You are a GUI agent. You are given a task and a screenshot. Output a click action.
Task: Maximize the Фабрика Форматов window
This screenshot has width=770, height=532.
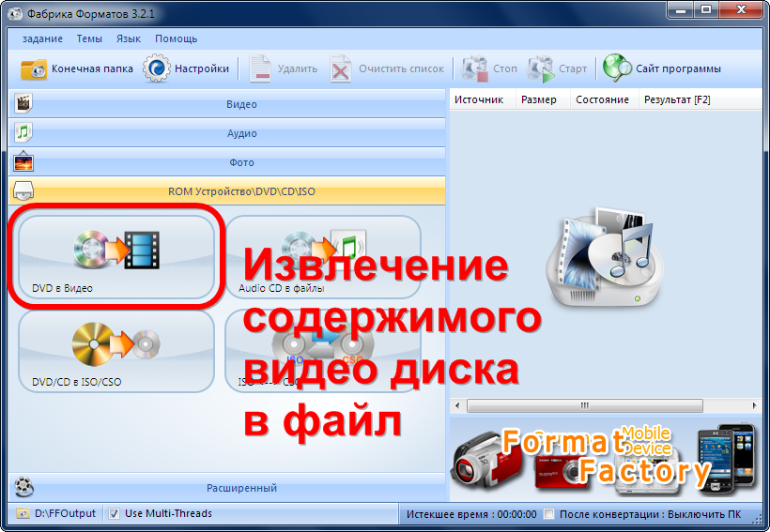click(705, 9)
